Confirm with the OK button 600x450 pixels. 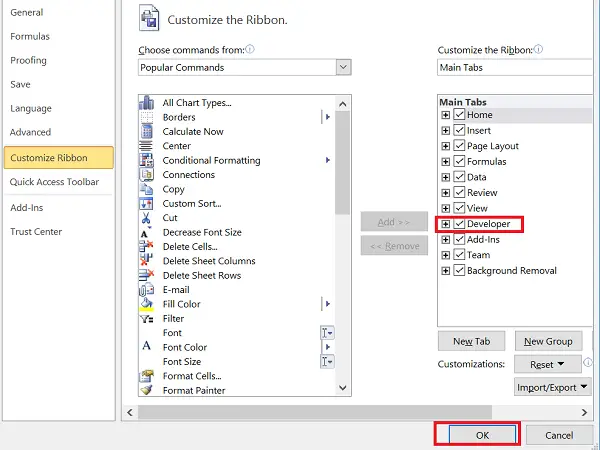(482, 435)
